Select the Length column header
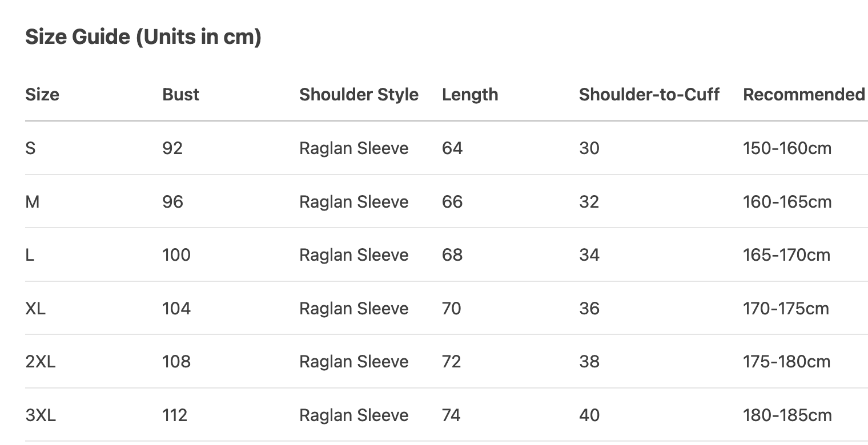 pyautogui.click(x=469, y=94)
